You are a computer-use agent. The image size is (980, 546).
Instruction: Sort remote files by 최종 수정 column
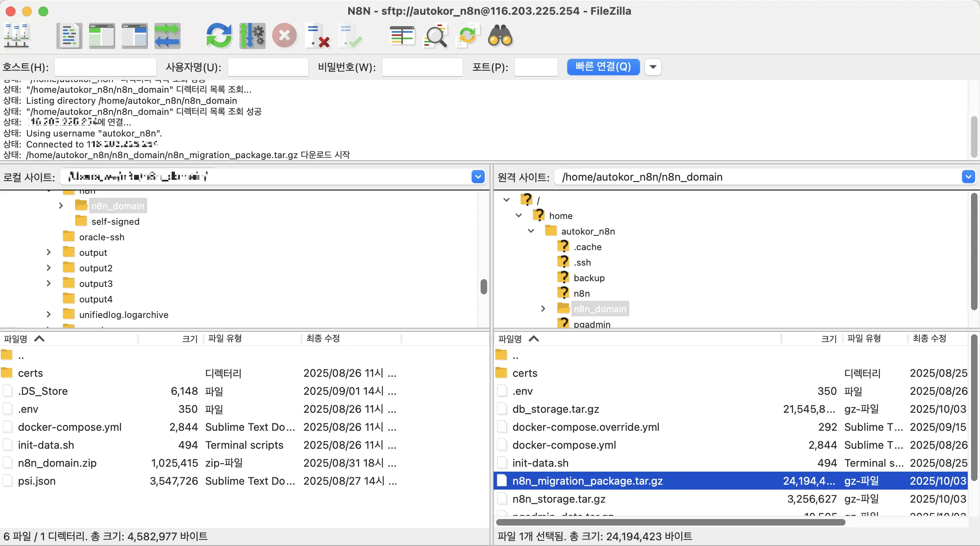point(929,338)
